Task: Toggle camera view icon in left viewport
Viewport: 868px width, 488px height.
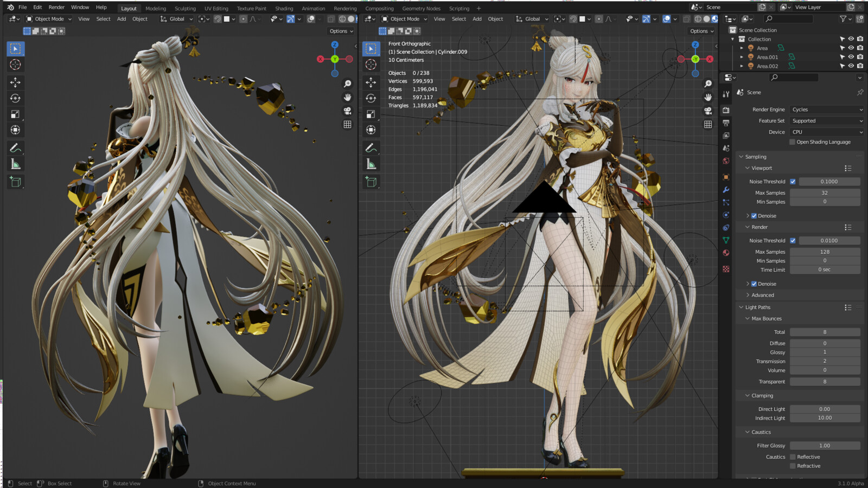Action: pyautogui.click(x=348, y=111)
